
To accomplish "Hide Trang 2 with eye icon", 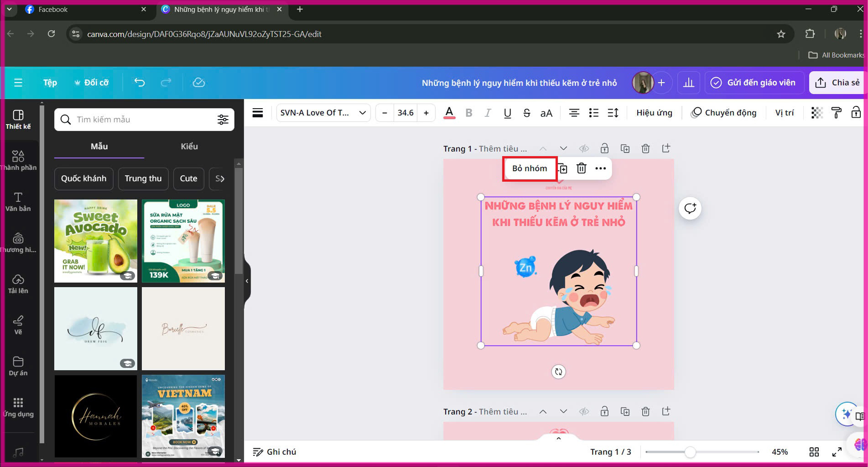I will tap(584, 412).
